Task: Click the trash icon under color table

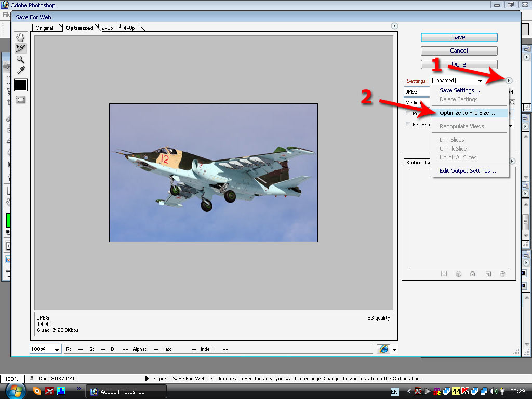Action: point(502,274)
